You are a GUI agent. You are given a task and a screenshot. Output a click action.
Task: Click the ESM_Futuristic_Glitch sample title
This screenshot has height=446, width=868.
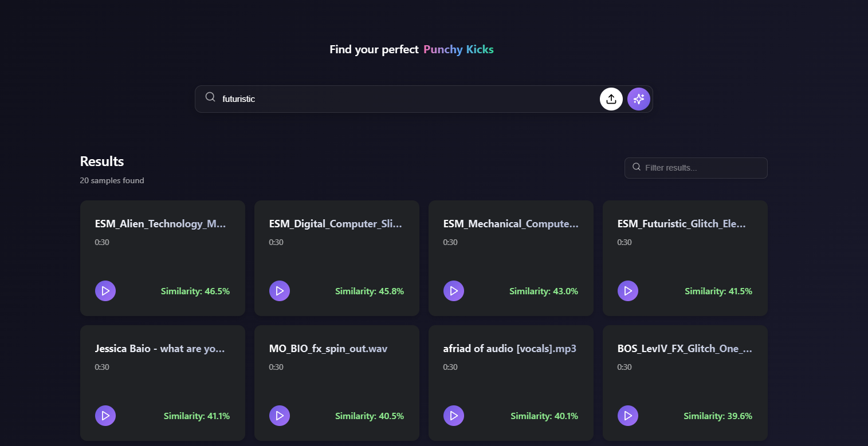(x=681, y=224)
